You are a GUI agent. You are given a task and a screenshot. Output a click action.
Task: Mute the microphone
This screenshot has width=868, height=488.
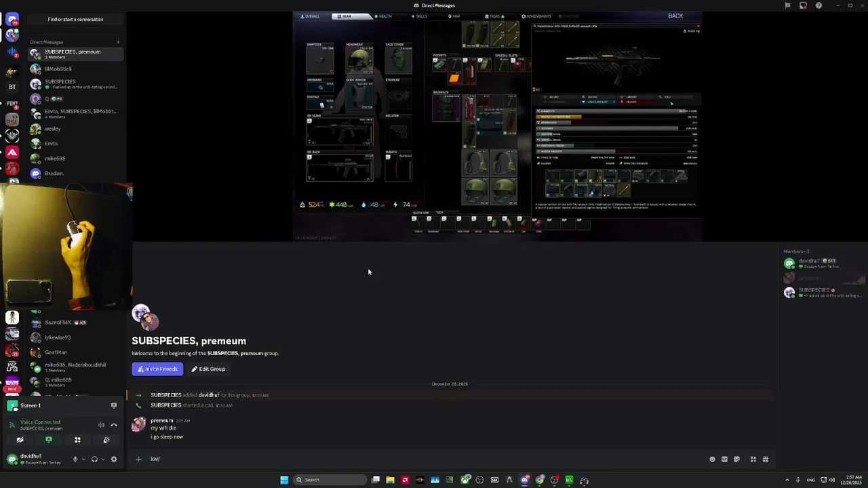point(75,459)
